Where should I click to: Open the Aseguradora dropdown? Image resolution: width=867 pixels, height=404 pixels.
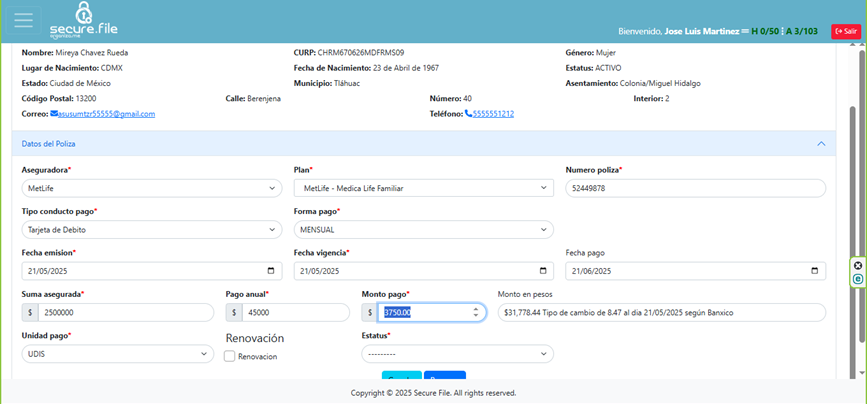coord(152,188)
